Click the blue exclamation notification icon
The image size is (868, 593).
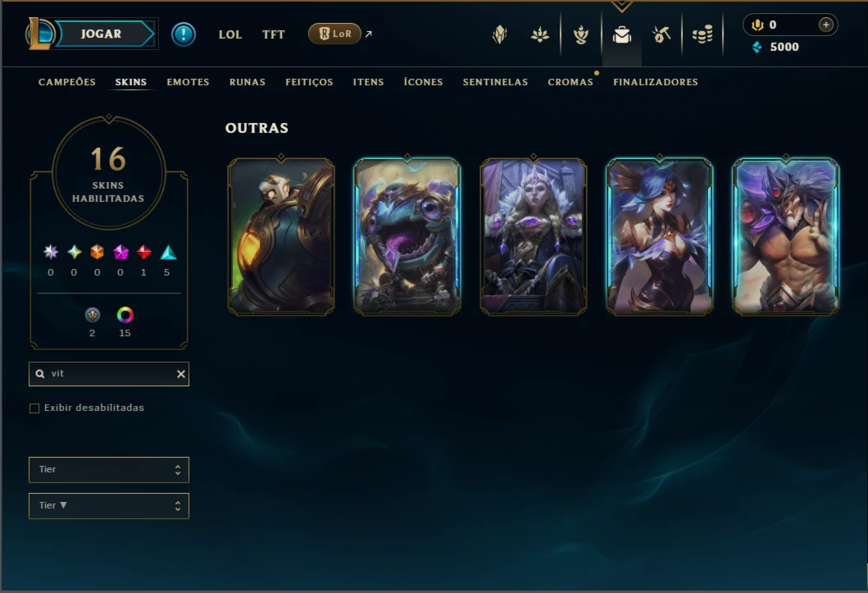184,34
